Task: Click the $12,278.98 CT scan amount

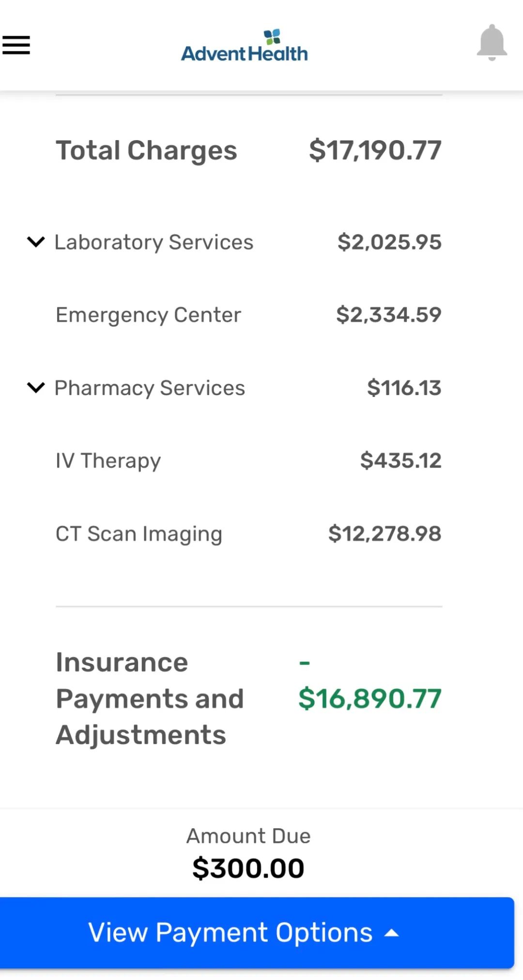Action: tap(385, 534)
